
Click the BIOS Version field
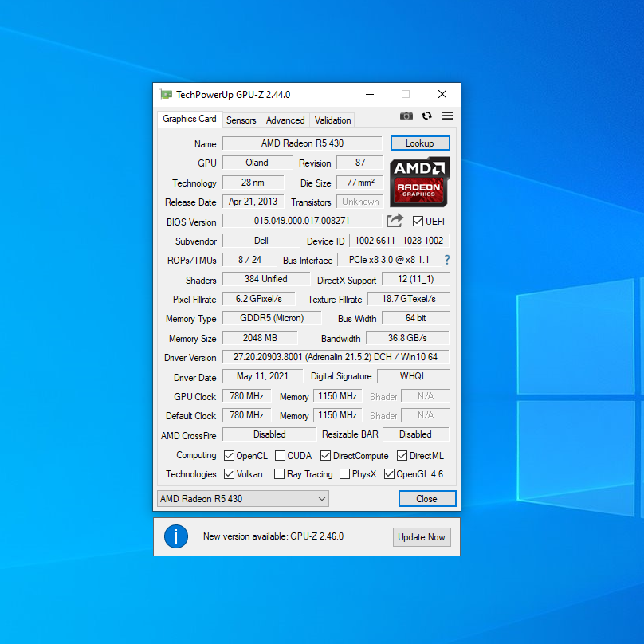point(302,221)
